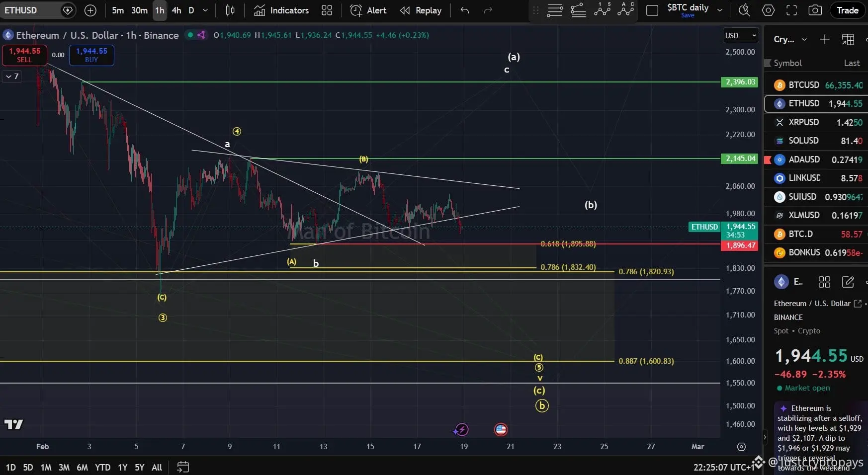
Task: Open the Indicators panel
Action: tap(282, 10)
